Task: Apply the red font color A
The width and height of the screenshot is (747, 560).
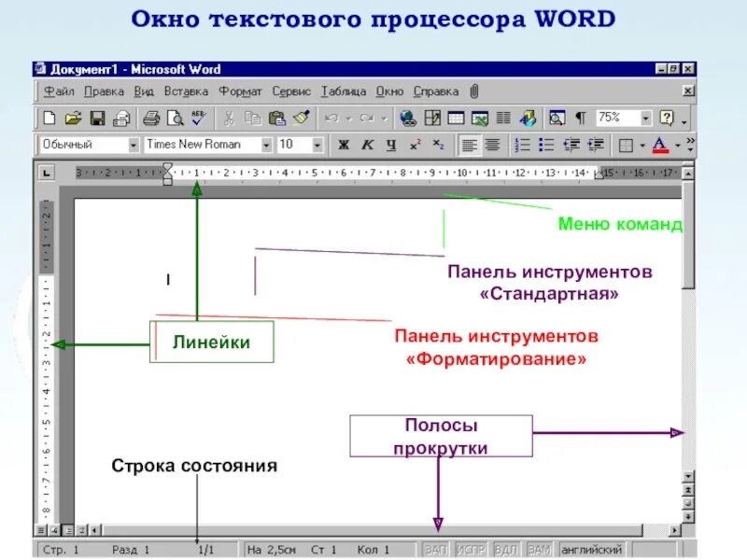Action: click(x=660, y=145)
